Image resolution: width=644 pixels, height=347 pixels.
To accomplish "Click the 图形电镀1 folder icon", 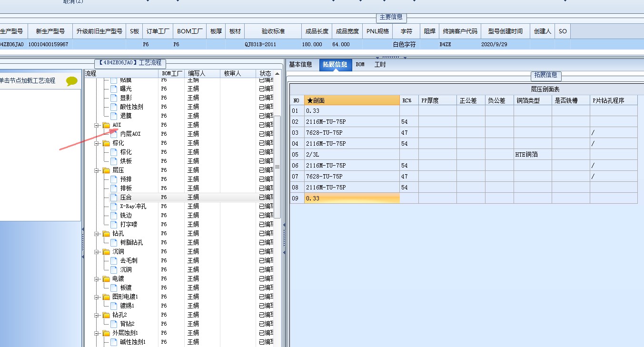I will pos(106,297).
